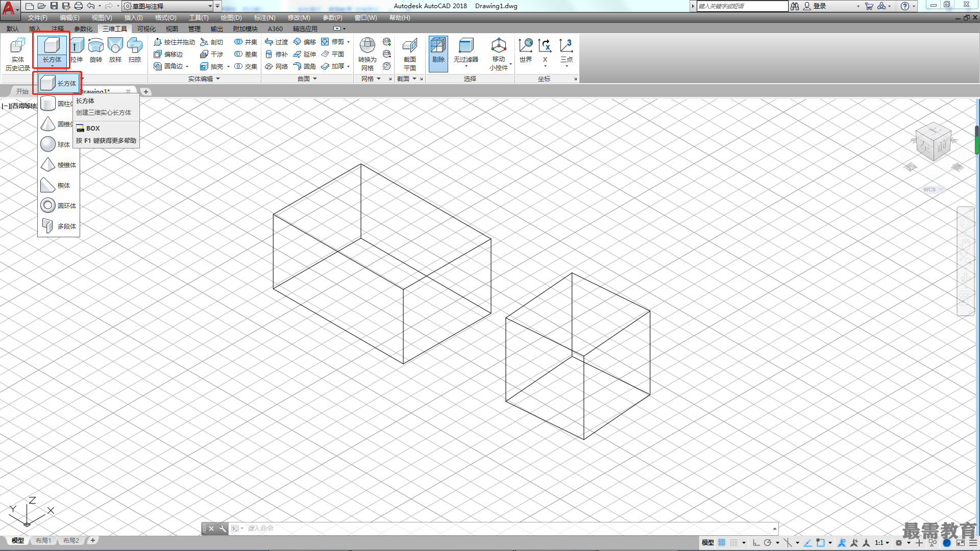Click the 三点 three-point UCS tool

click(x=567, y=51)
